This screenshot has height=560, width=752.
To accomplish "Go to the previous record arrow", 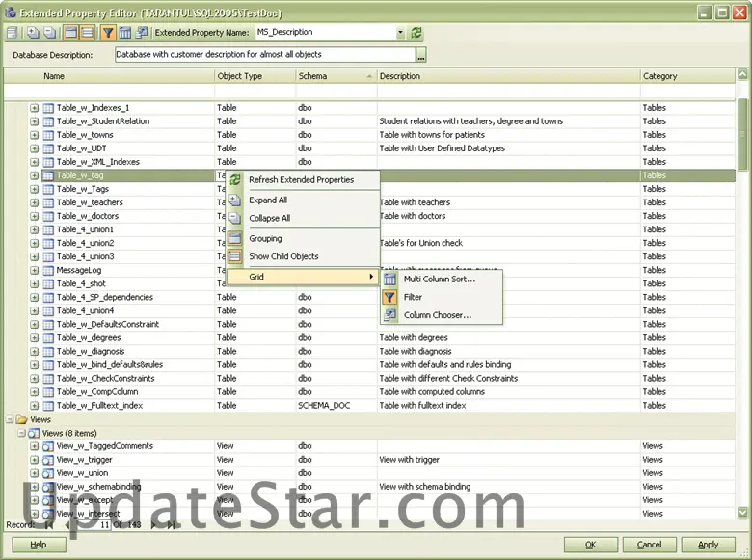I will (67, 525).
